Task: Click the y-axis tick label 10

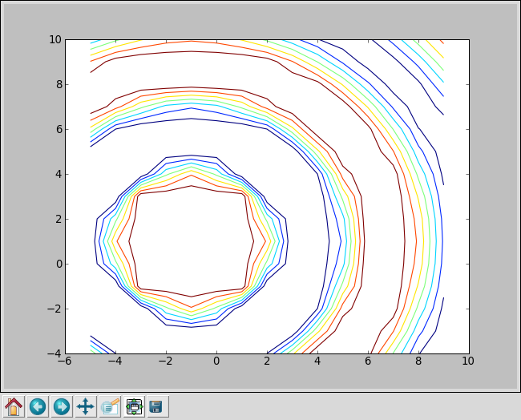Action: tap(54, 39)
